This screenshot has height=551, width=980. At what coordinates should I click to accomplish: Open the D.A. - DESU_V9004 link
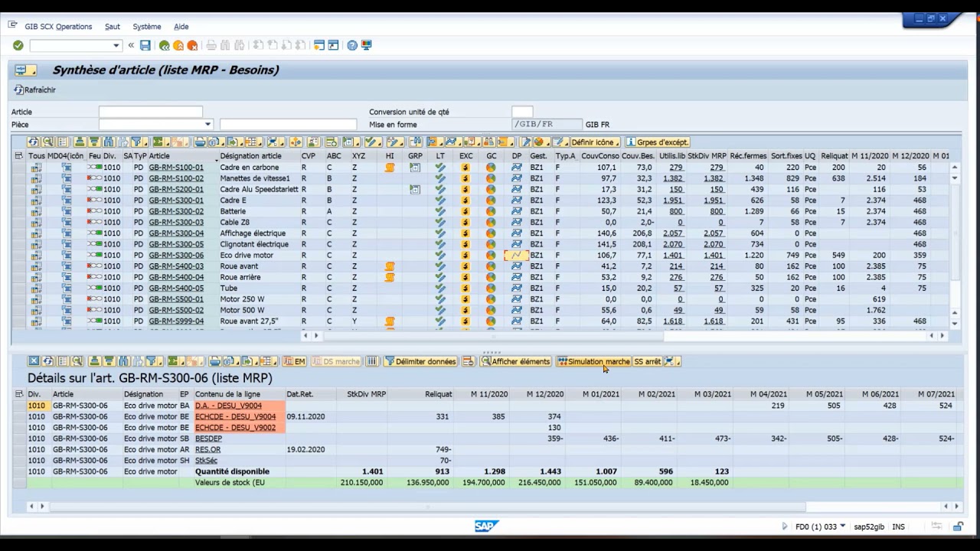tap(228, 406)
